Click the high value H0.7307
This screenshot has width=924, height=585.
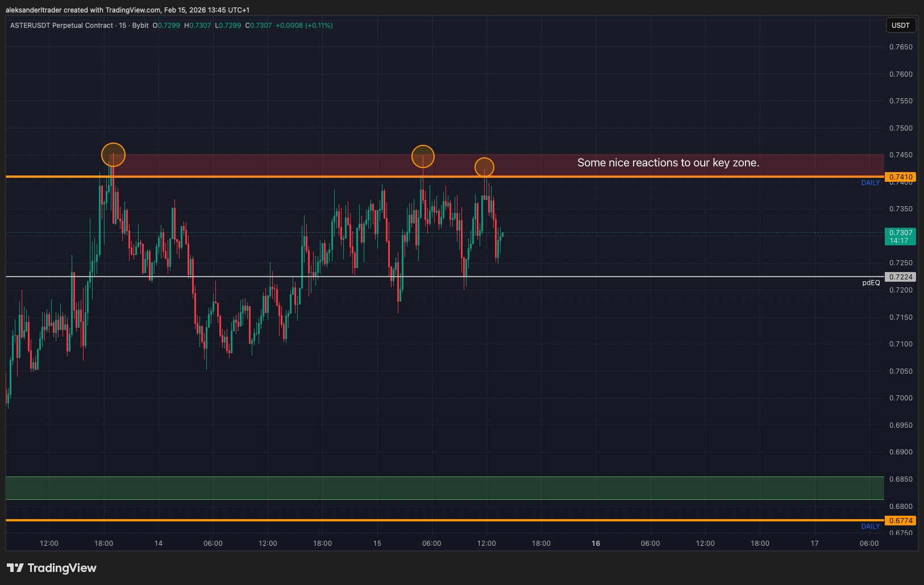coord(198,26)
